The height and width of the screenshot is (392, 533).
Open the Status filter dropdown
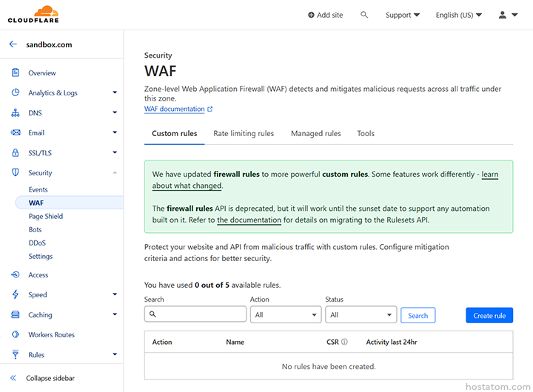point(361,314)
